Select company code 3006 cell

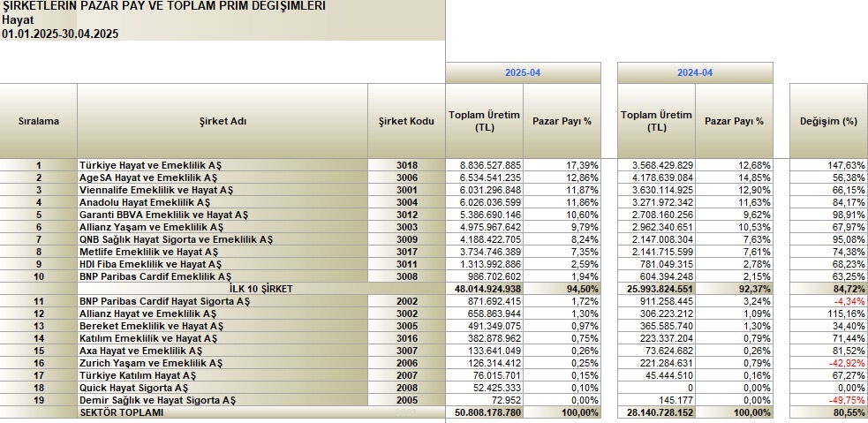coord(406,178)
